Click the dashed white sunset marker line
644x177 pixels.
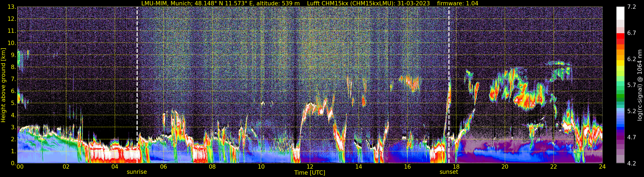[x=449, y=85]
